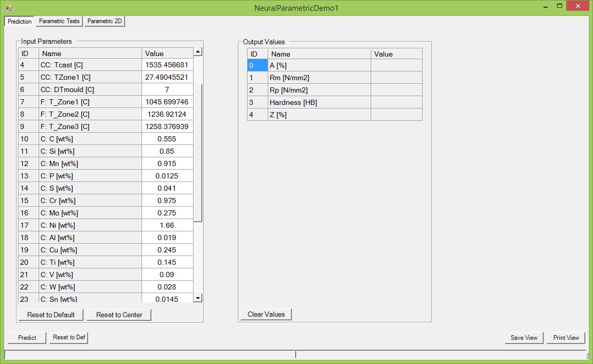The height and width of the screenshot is (364, 593).
Task: Switch to the Parametric Tests tab
Action: click(58, 21)
